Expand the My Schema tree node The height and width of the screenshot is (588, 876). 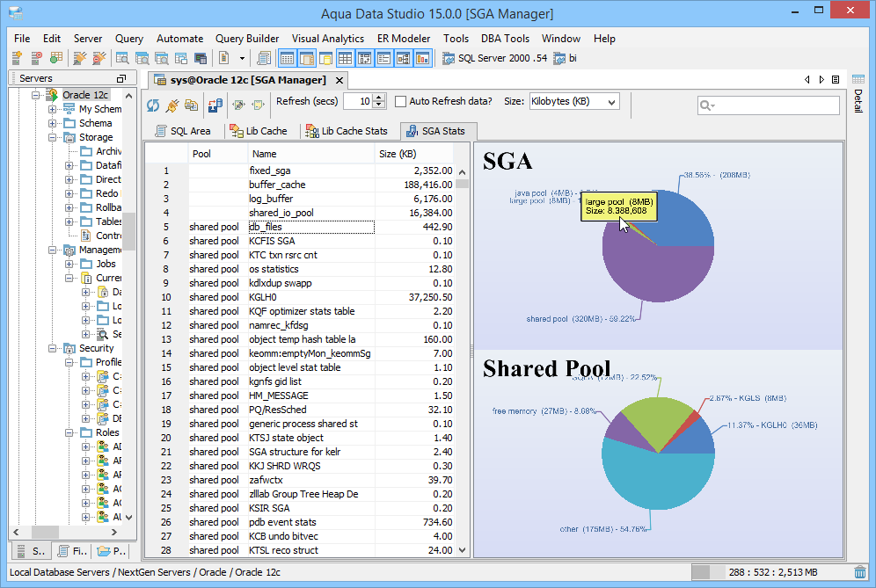[x=52, y=109]
